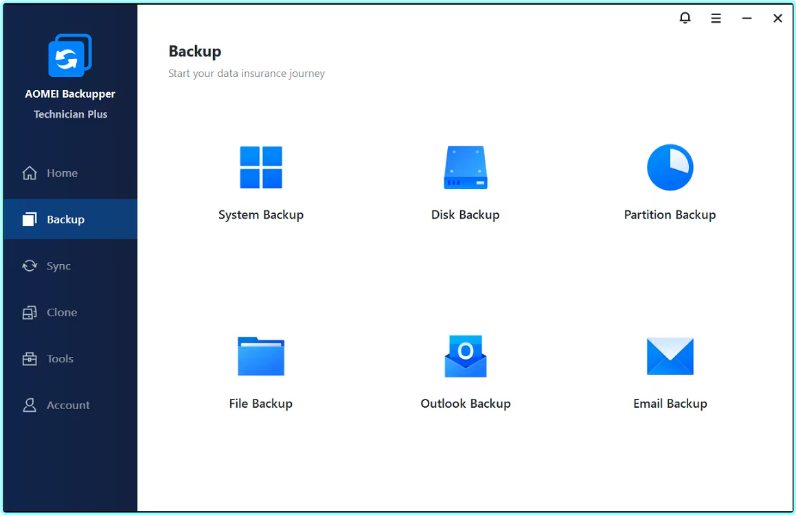Click the 'Start your data insurance journey' text

(247, 73)
